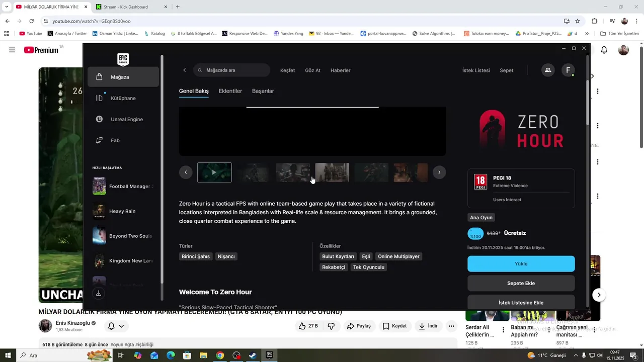Click Chrome address bar URL
Viewport: 644px width, 362px height.
(92, 21)
